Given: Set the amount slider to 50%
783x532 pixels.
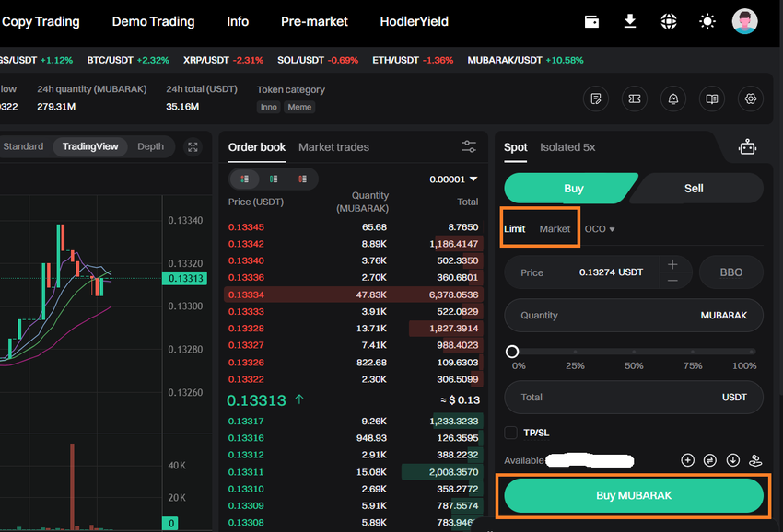Looking at the screenshot, I should click(634, 352).
